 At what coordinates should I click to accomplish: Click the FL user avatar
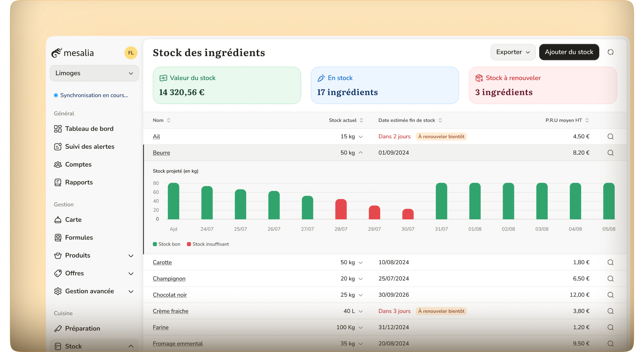pos(131,53)
